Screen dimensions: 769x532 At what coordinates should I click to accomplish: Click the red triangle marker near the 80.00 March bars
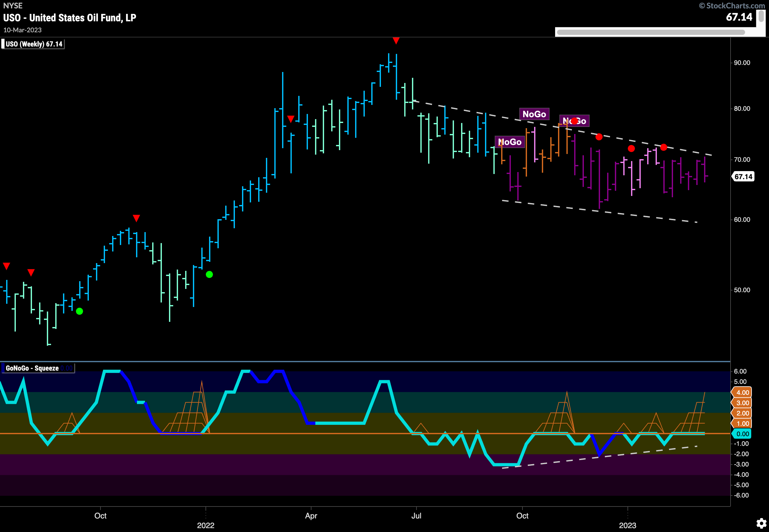[x=290, y=119]
